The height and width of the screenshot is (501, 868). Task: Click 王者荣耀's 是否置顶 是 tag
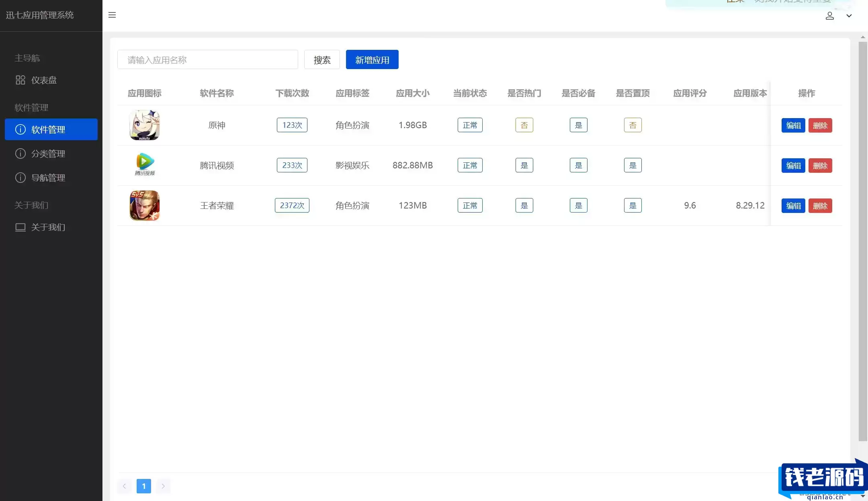pyautogui.click(x=633, y=205)
